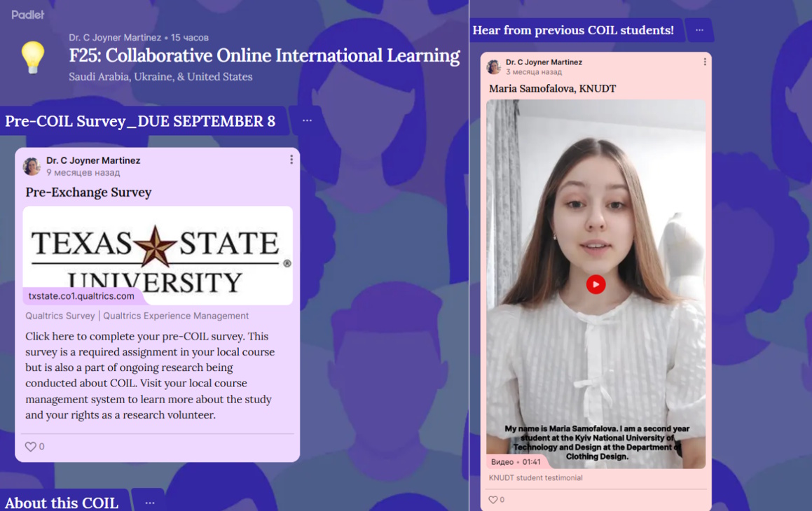
Task: Click the Texas State University thumbnail
Action: coord(158,252)
